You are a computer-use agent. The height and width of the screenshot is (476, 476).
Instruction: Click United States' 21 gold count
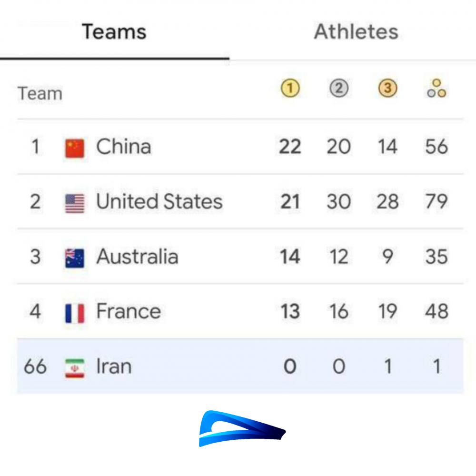point(290,201)
